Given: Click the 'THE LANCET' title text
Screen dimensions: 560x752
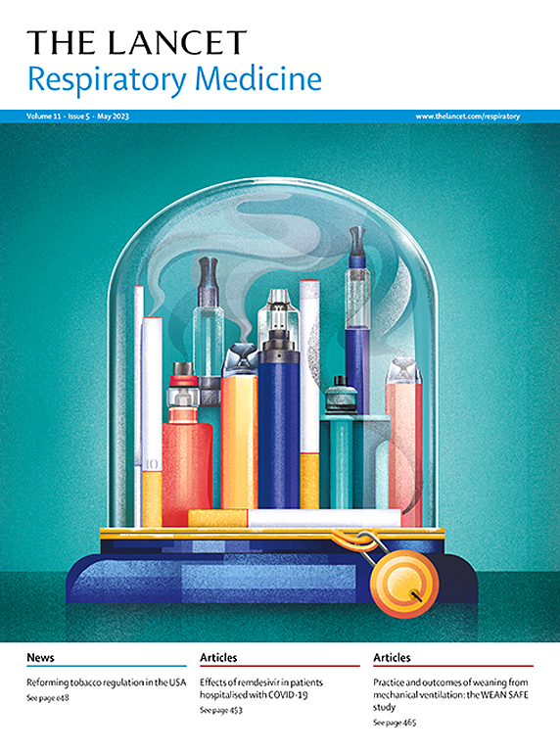Looking at the screenshot, I should click(137, 42).
